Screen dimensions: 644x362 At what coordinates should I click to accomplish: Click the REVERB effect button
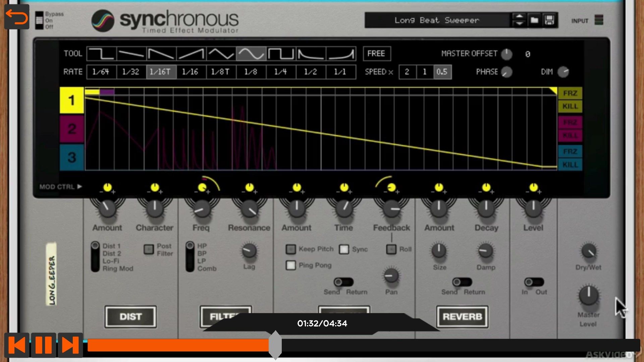pyautogui.click(x=462, y=316)
